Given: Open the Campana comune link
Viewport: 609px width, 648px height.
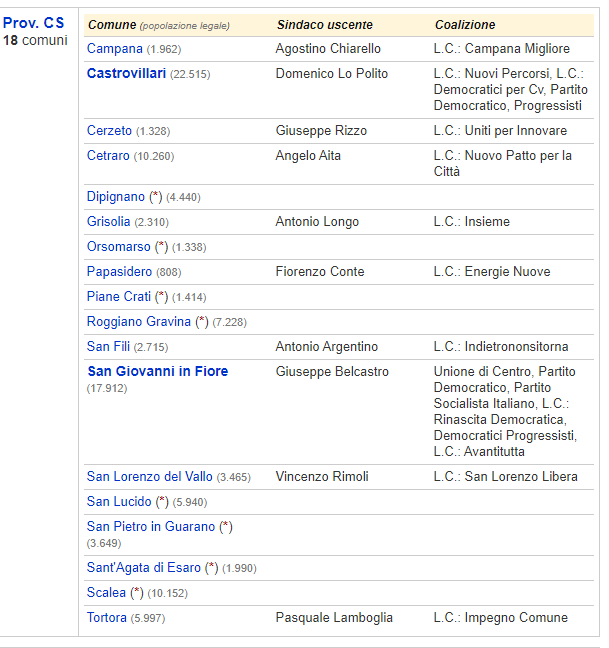Looking at the screenshot, I should 114,49.
